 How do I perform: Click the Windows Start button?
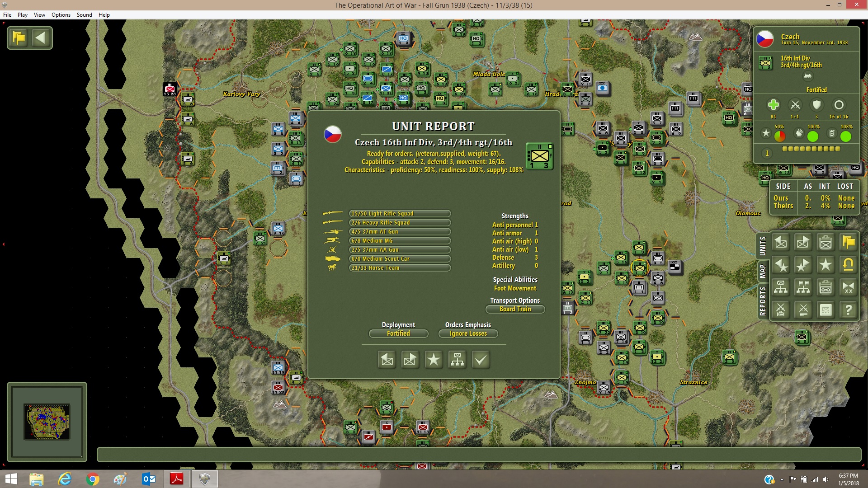click(x=11, y=479)
